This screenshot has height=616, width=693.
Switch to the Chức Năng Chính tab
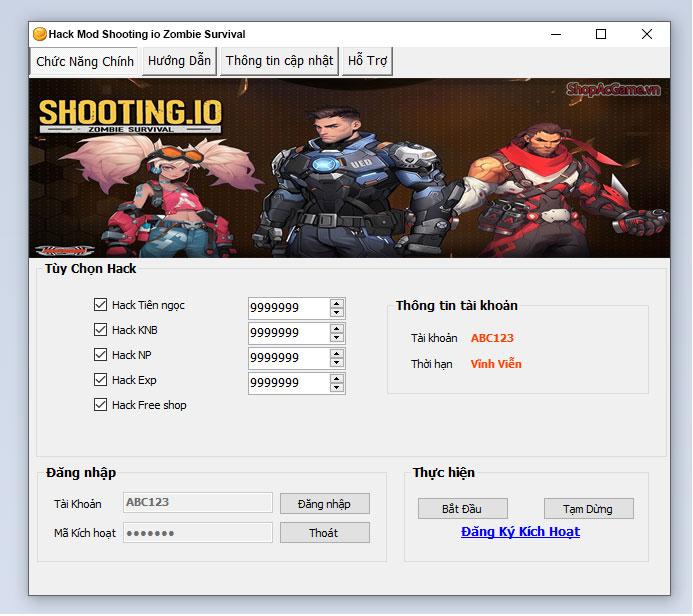pos(84,61)
